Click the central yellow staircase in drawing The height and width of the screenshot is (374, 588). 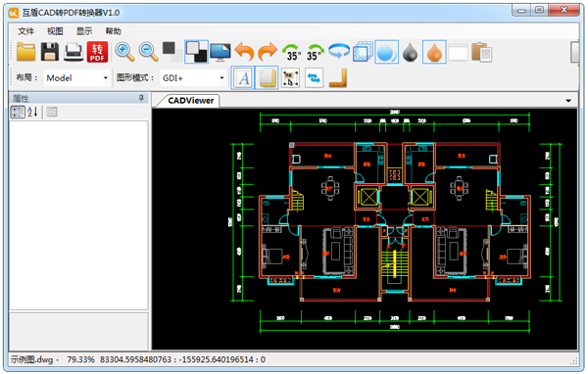coord(395,264)
